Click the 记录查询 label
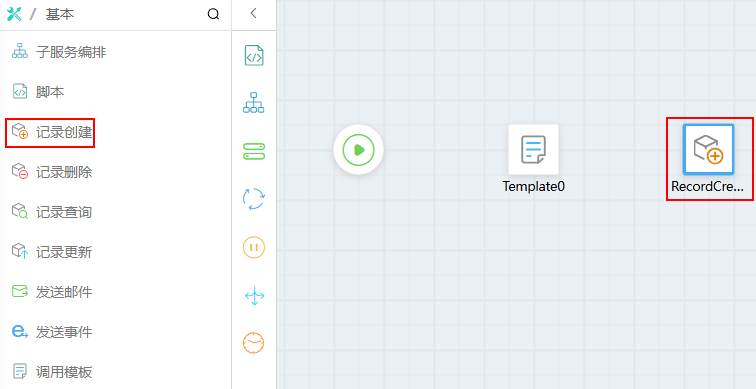 64,212
